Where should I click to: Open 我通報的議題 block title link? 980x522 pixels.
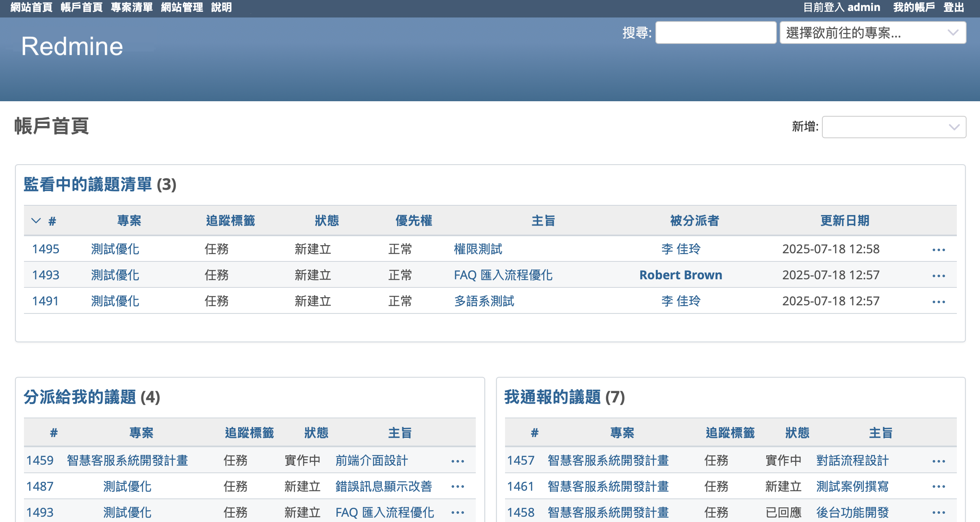(553, 397)
